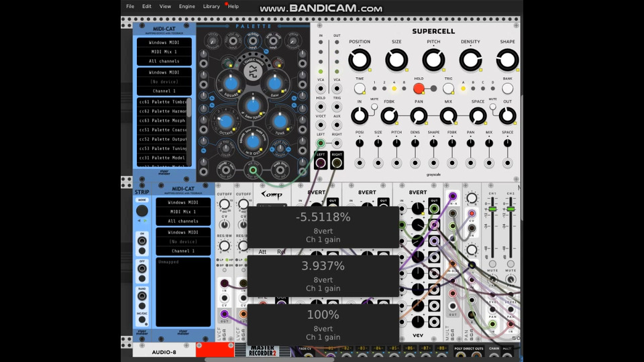Click Supercell POSITION knob
The width and height of the screenshot is (644, 362).
tap(360, 60)
